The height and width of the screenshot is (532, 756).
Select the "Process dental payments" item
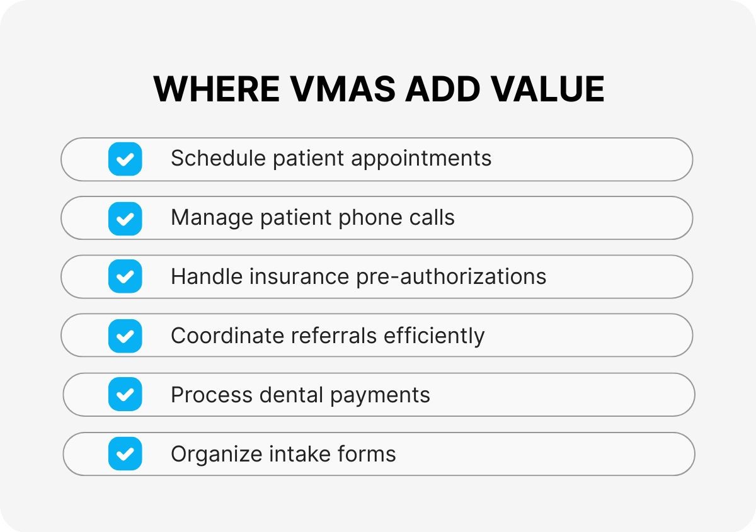300,395
